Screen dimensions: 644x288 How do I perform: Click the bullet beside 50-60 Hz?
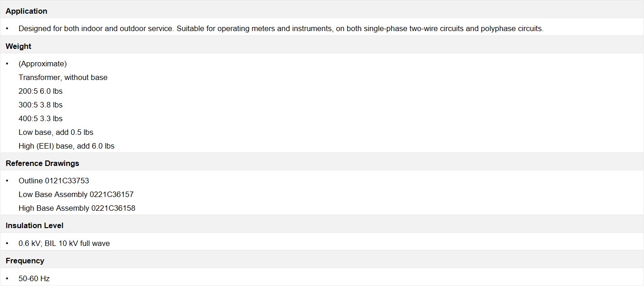pyautogui.click(x=7, y=278)
